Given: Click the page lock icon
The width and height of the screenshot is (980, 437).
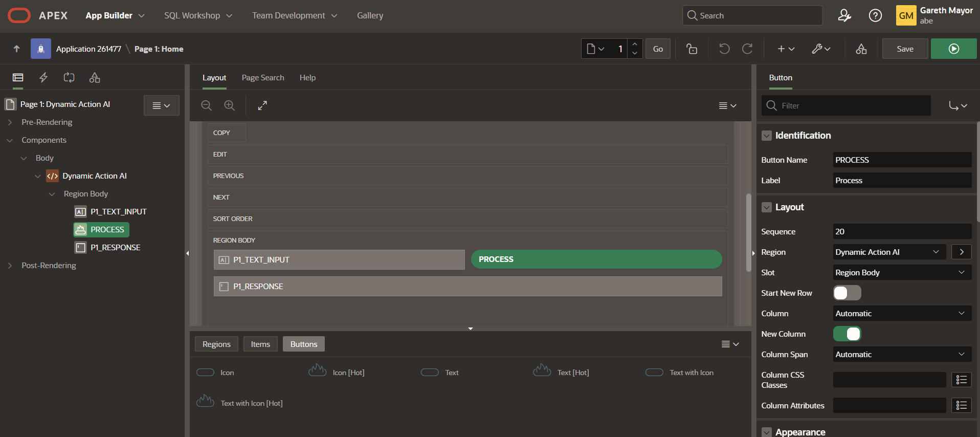Looking at the screenshot, I should [x=692, y=49].
